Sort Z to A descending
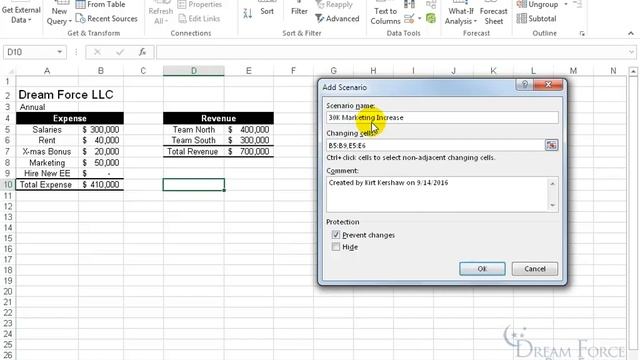The width and height of the screenshot is (640, 360). 247,13
